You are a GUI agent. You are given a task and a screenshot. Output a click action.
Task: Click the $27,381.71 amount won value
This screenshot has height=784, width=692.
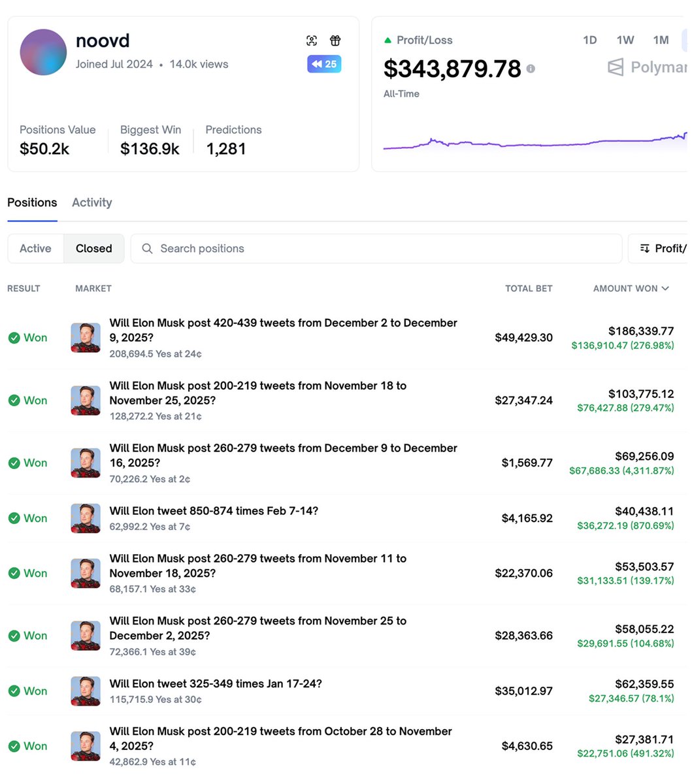(x=644, y=740)
